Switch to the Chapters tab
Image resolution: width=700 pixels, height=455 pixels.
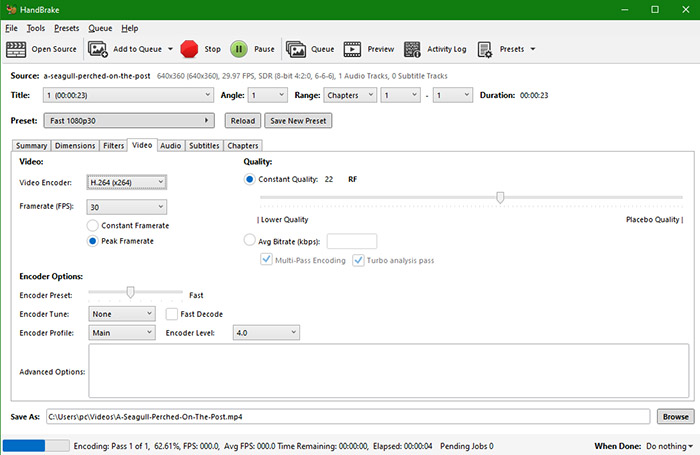[x=243, y=146]
